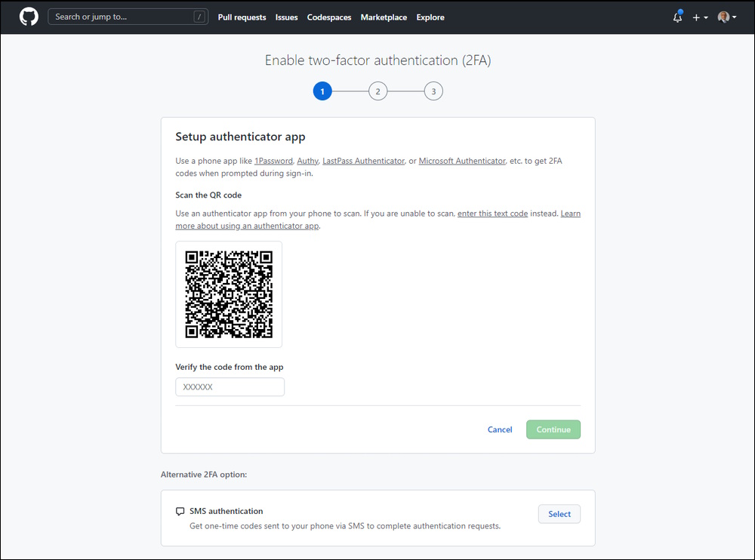Open the Microsoft Authenticator link
755x560 pixels.
point(462,161)
